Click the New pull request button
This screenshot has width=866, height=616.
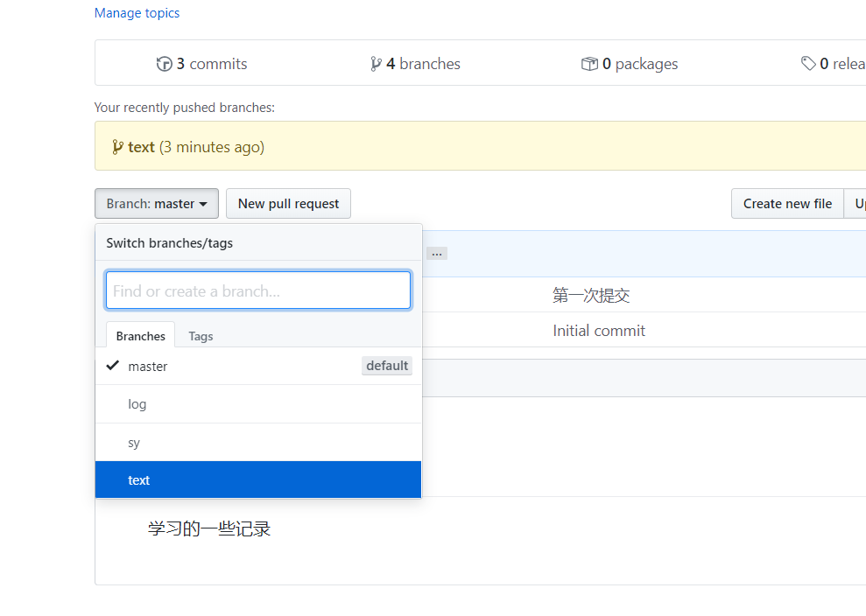point(288,204)
